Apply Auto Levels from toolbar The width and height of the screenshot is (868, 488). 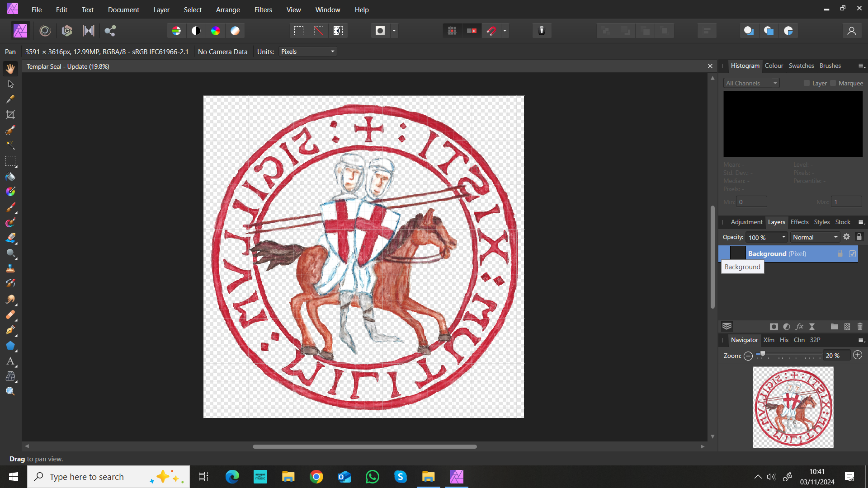(x=176, y=31)
